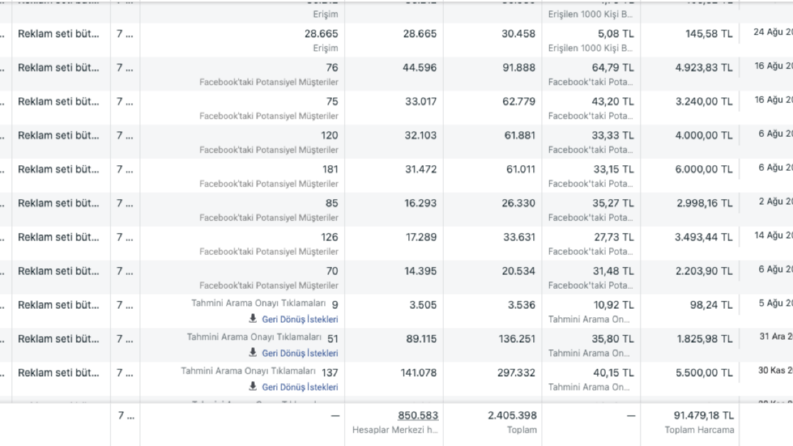Select cost per result 33,33 TL

pyautogui.click(x=612, y=136)
